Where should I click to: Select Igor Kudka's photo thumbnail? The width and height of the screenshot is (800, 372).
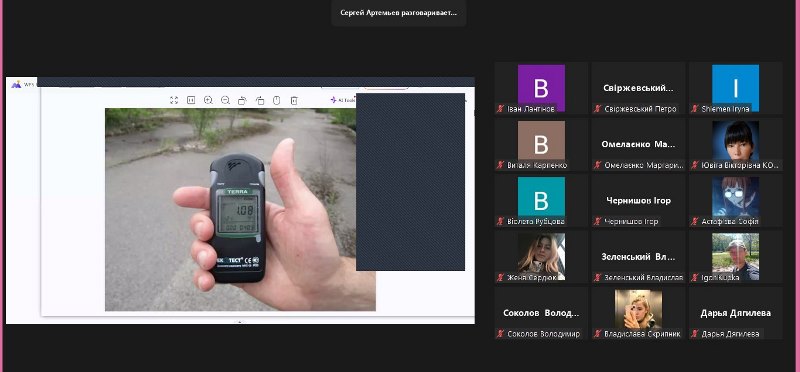[x=735, y=257]
